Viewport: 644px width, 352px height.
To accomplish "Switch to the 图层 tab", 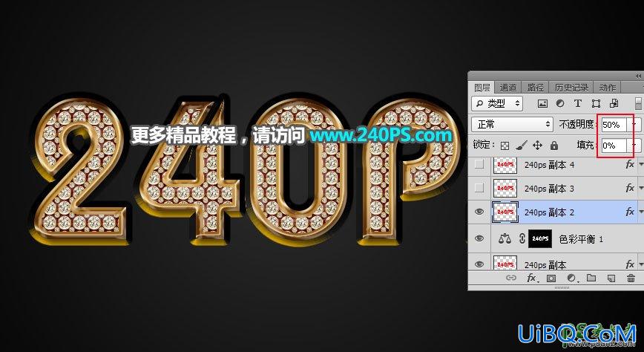I will click(482, 88).
